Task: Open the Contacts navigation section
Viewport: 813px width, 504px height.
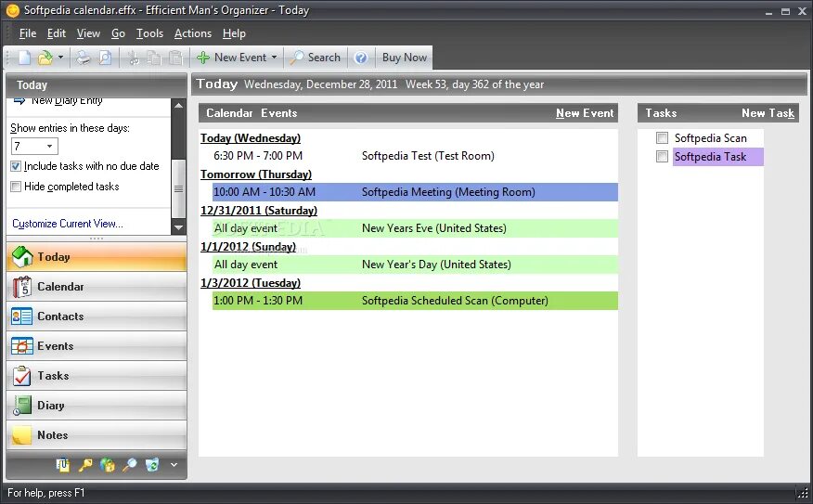Action: 97,317
